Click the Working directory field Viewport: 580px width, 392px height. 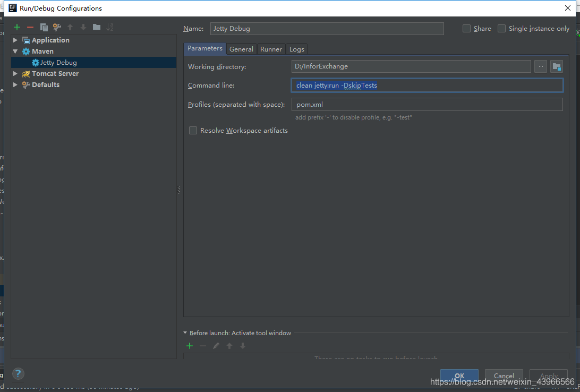coord(411,66)
